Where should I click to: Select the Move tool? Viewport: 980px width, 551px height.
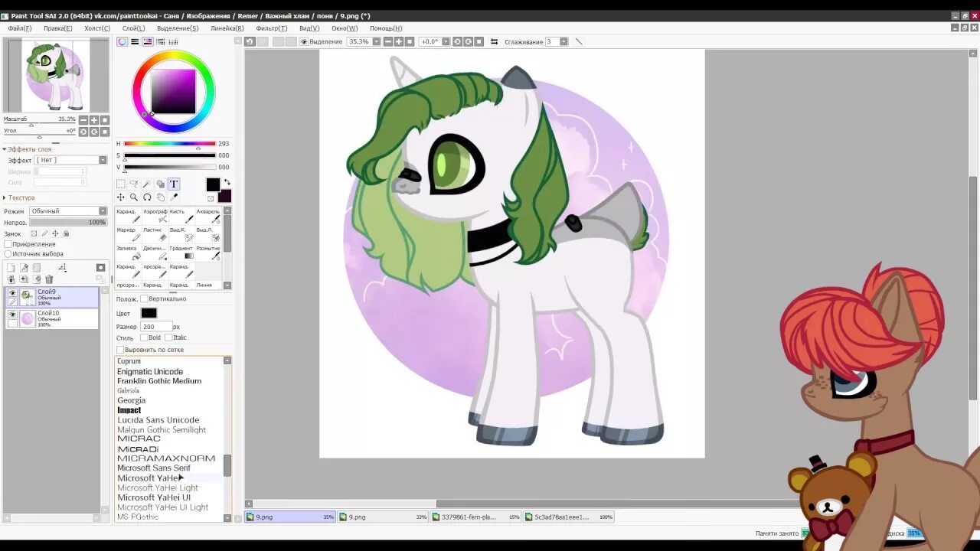121,197
